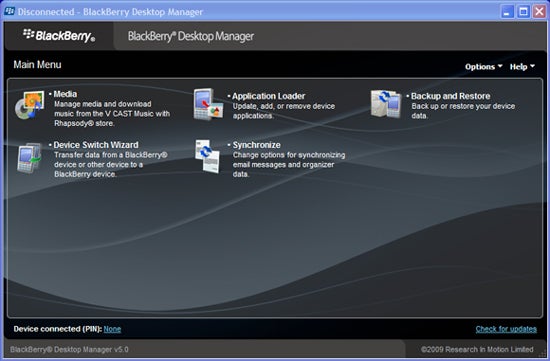550x361 pixels.
Task: Click 'Update, add, or remove device' text
Action: tap(284, 106)
